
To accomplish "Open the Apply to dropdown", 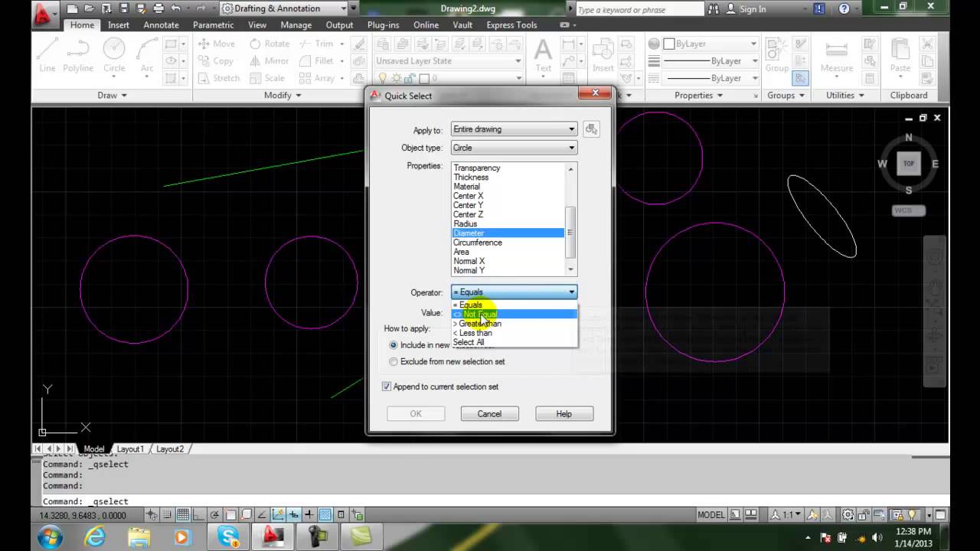I will (x=514, y=129).
